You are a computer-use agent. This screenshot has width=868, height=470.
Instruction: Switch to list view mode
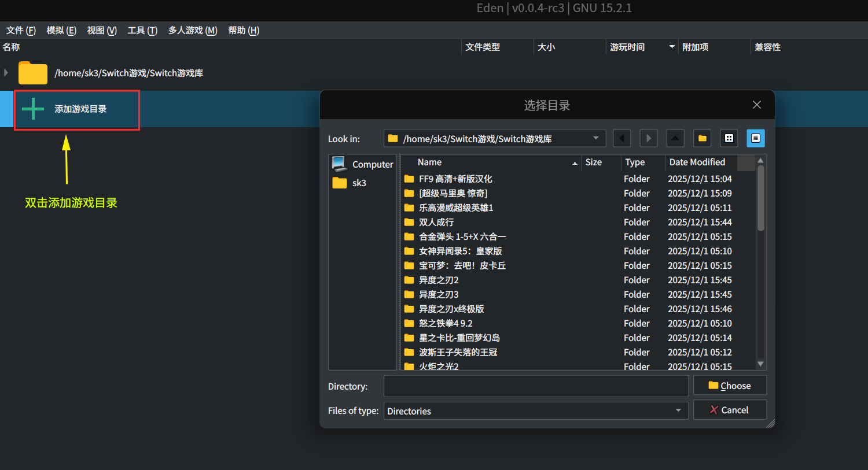click(x=729, y=138)
